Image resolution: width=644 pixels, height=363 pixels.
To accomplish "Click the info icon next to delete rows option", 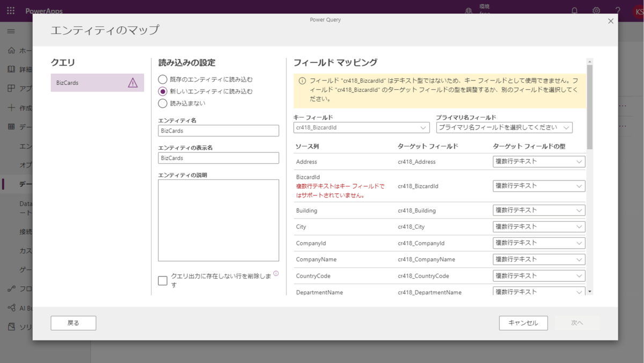I will click(276, 273).
